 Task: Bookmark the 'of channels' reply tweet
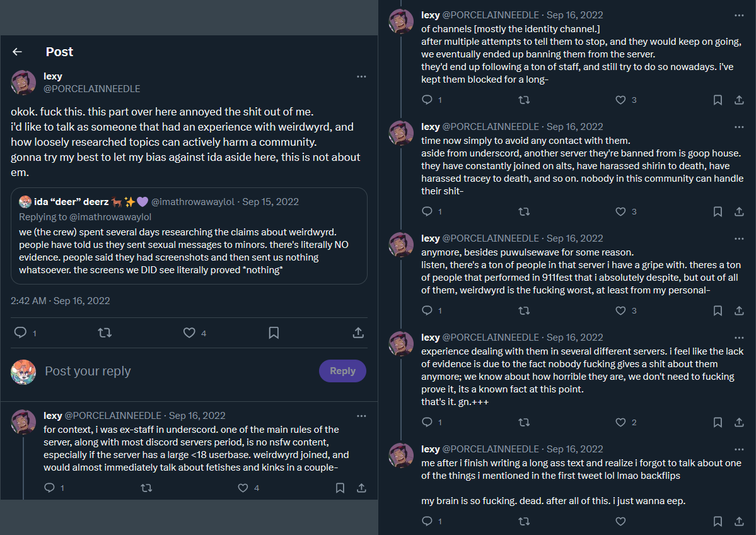[x=718, y=100]
